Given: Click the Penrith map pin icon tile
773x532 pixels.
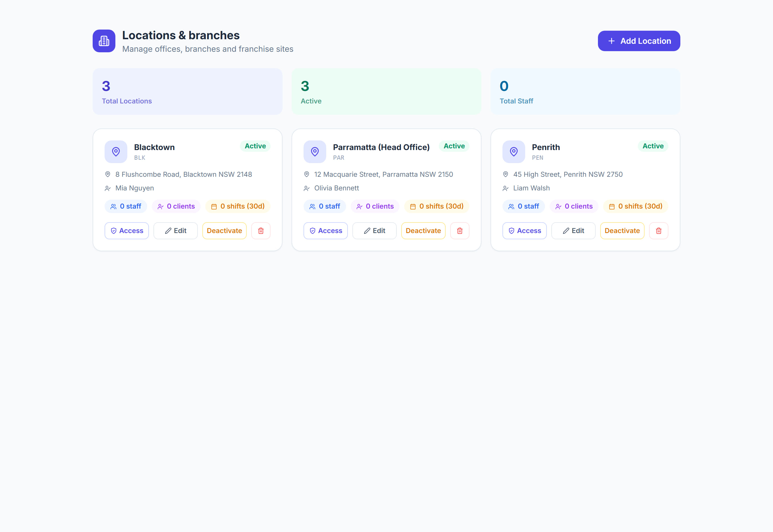Looking at the screenshot, I should click(514, 152).
